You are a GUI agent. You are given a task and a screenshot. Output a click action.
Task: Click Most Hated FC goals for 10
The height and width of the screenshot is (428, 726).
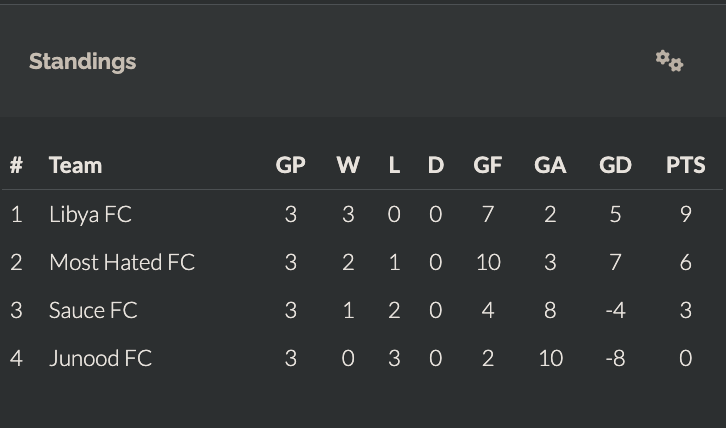tap(488, 262)
